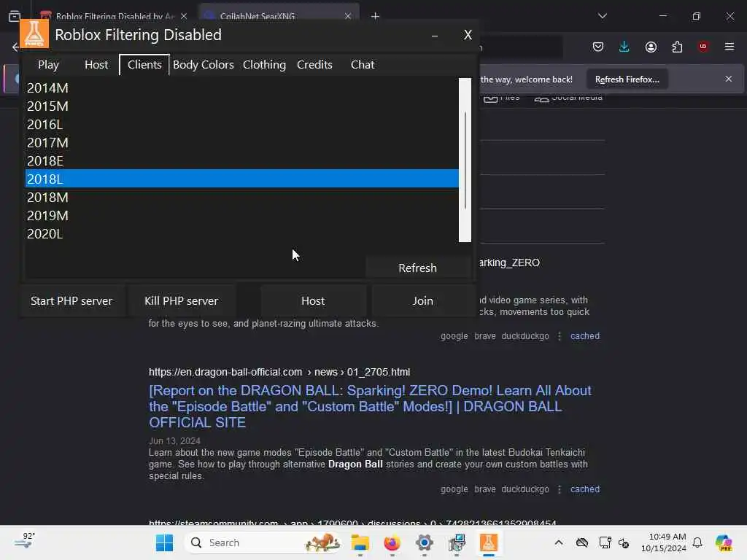This screenshot has height=560, width=747.
Task: Open the Credits tab
Action: [x=314, y=64]
